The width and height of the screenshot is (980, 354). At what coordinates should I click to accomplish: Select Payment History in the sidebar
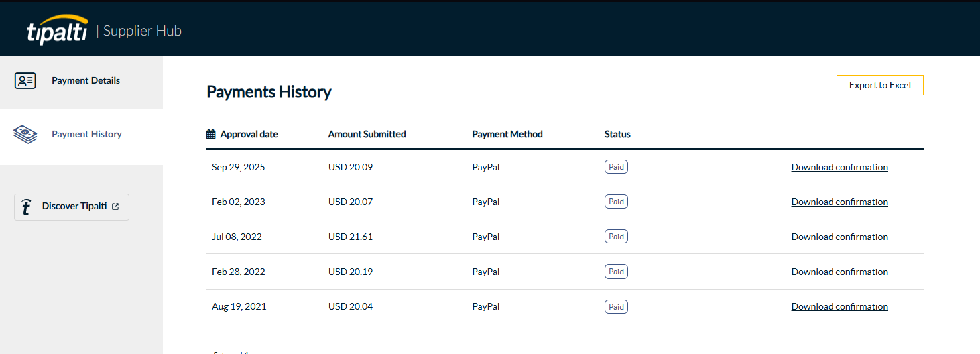tap(86, 135)
